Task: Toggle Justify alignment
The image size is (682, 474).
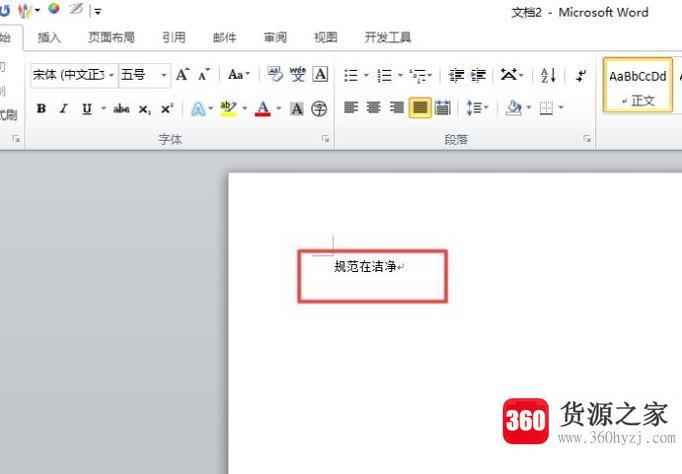Action: pyautogui.click(x=420, y=107)
